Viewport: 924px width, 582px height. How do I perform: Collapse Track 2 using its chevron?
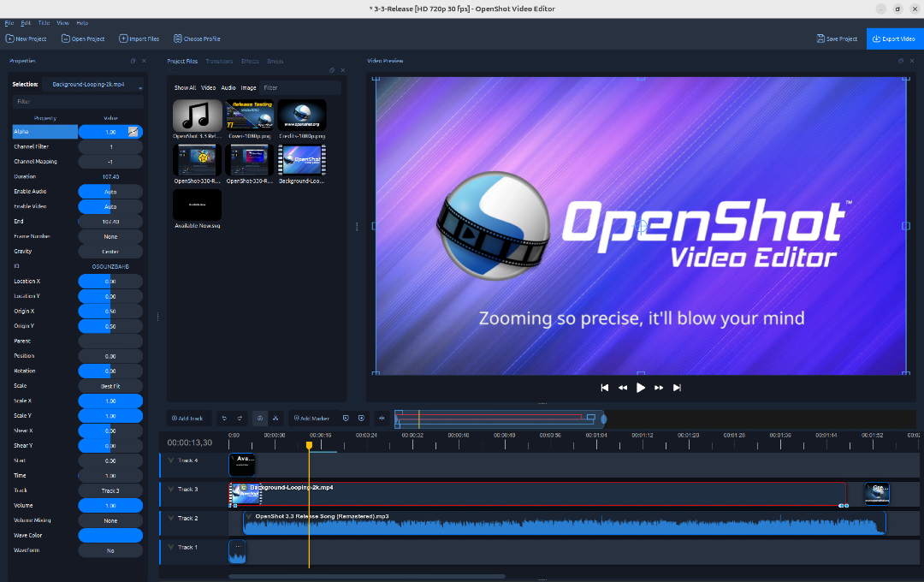point(170,518)
